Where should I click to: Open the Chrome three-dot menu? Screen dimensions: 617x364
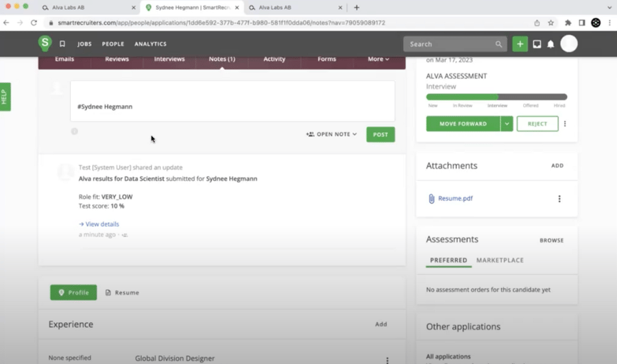tap(609, 23)
